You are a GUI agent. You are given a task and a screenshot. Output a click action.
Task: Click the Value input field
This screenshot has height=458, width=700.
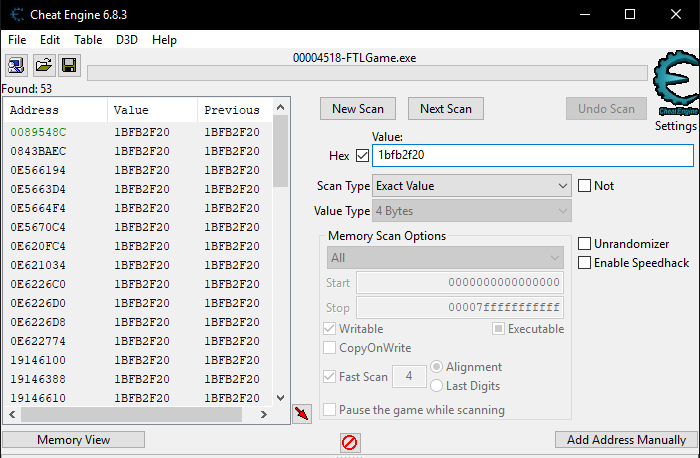coord(533,155)
